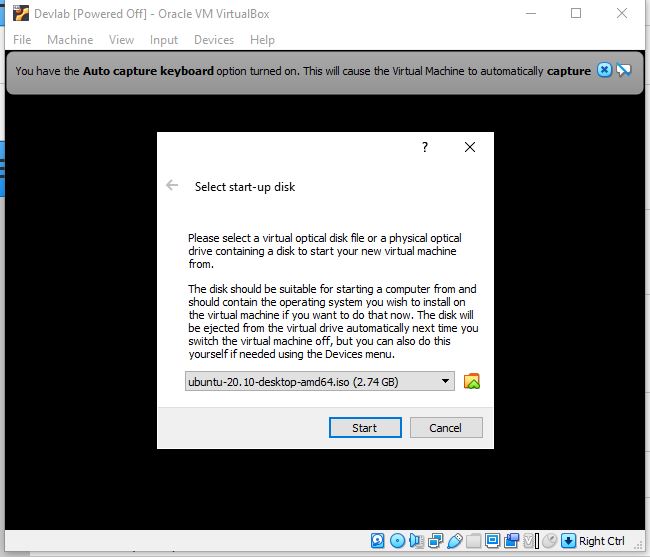Click the don't-show-again notification icon
The height and width of the screenshot is (557, 650).
[x=624, y=70]
